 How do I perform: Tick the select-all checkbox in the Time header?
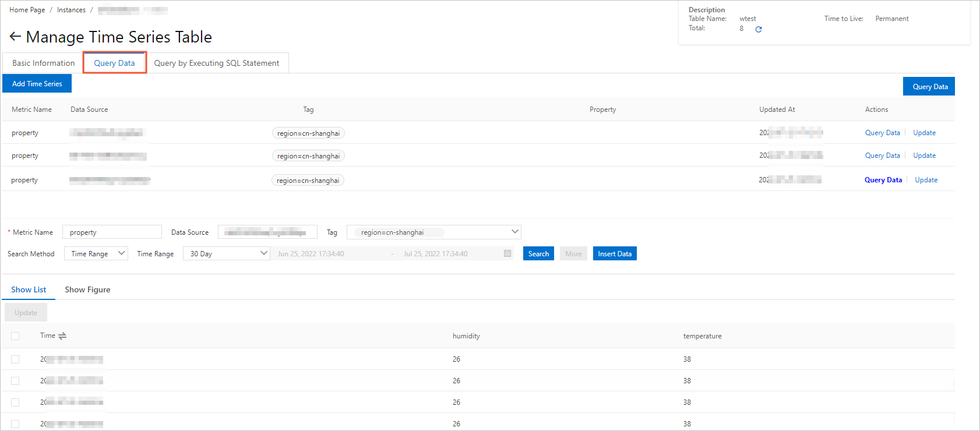tap(15, 336)
